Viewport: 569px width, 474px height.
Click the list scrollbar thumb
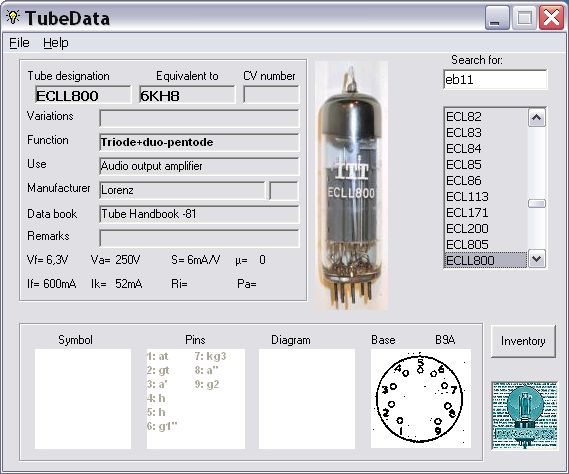537,203
